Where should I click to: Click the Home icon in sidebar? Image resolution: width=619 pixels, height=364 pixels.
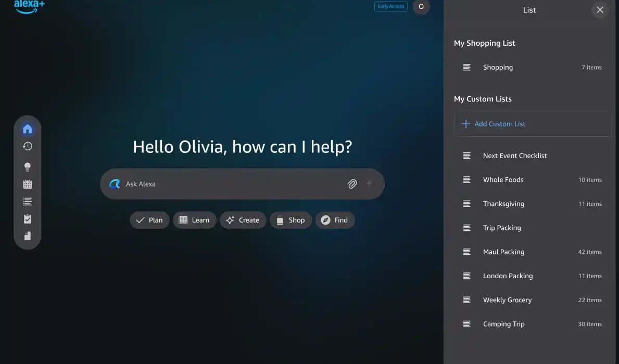(28, 129)
